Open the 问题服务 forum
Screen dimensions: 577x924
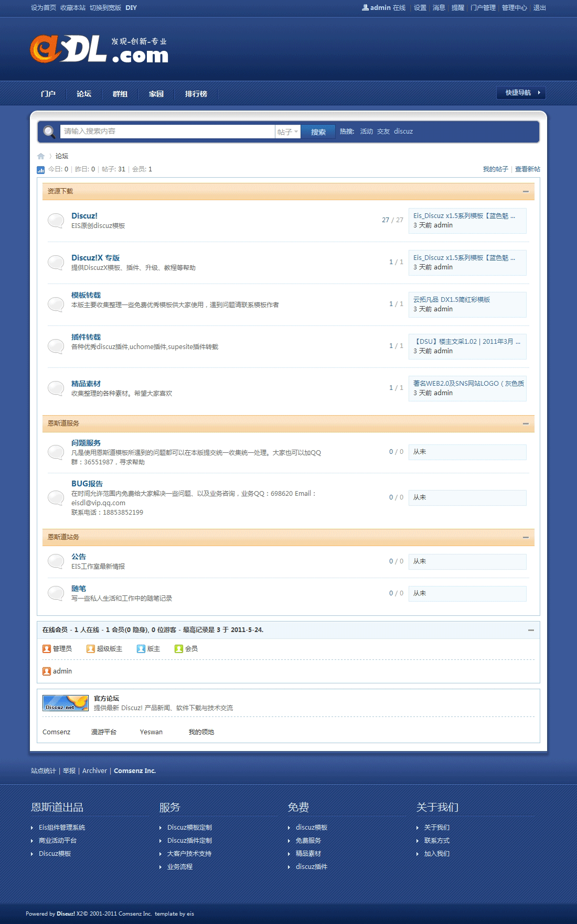[x=86, y=443]
